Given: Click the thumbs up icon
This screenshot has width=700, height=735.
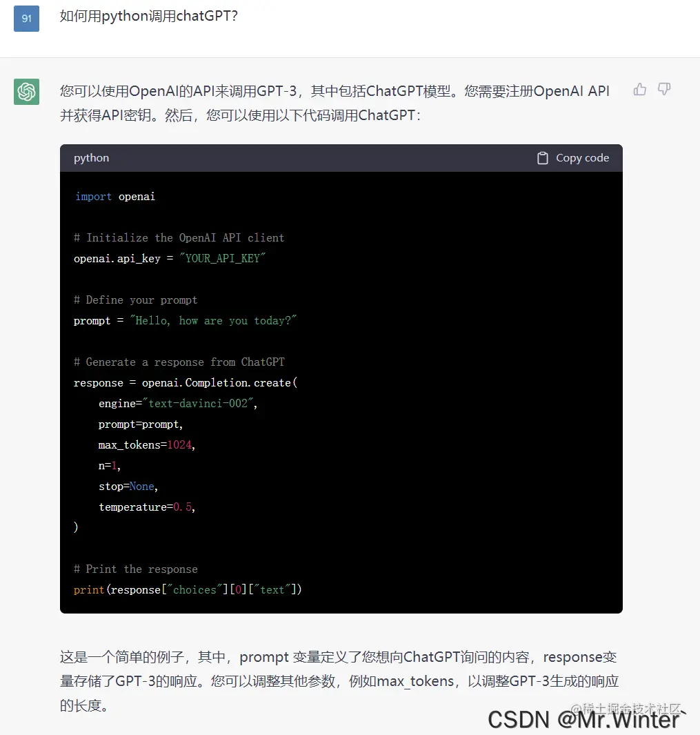Looking at the screenshot, I should [639, 89].
